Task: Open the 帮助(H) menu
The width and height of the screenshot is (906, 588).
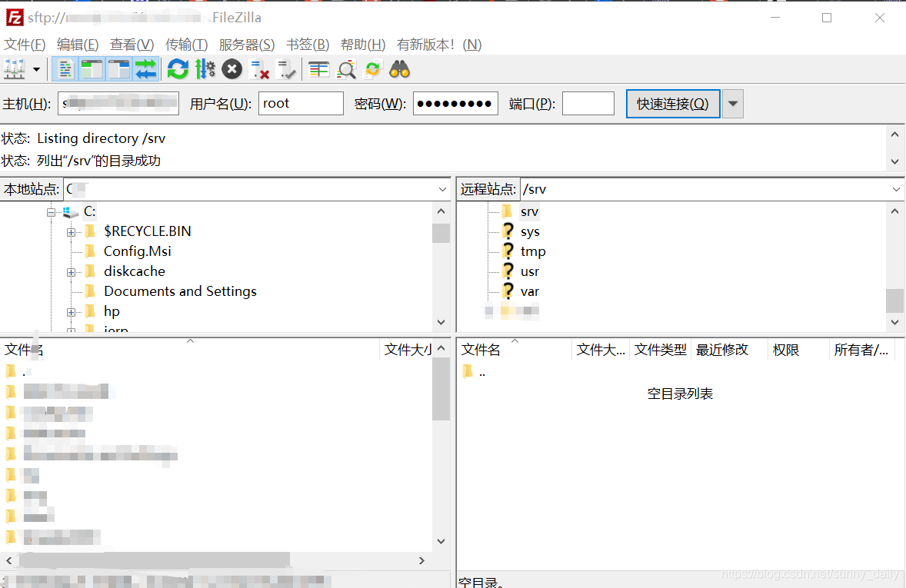Action: tap(363, 45)
